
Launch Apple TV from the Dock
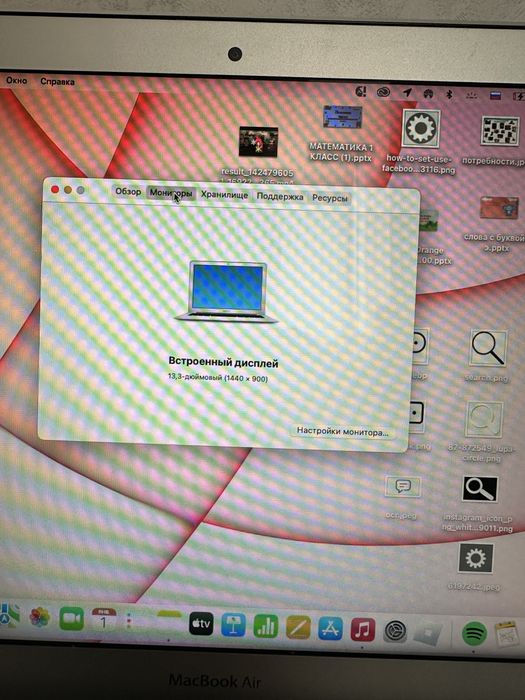(201, 623)
